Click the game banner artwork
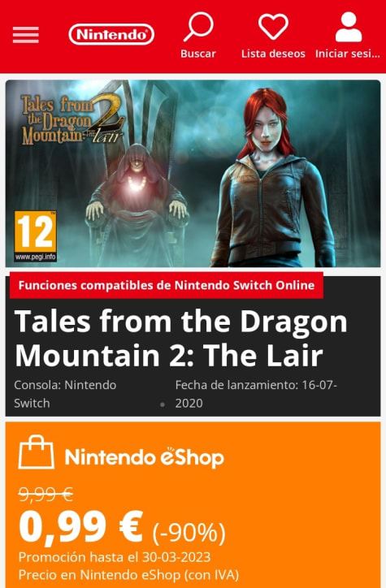The height and width of the screenshot is (588, 386). pos(193,173)
